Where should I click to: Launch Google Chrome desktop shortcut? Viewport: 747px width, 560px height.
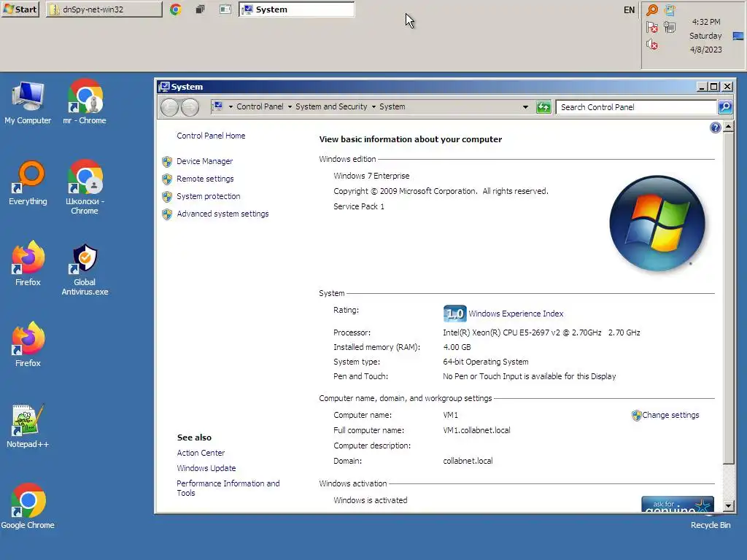click(28, 507)
